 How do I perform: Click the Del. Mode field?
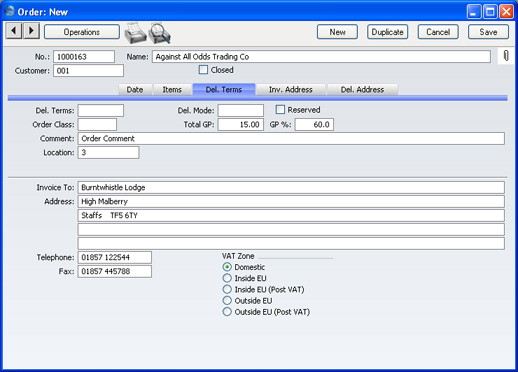pos(241,110)
